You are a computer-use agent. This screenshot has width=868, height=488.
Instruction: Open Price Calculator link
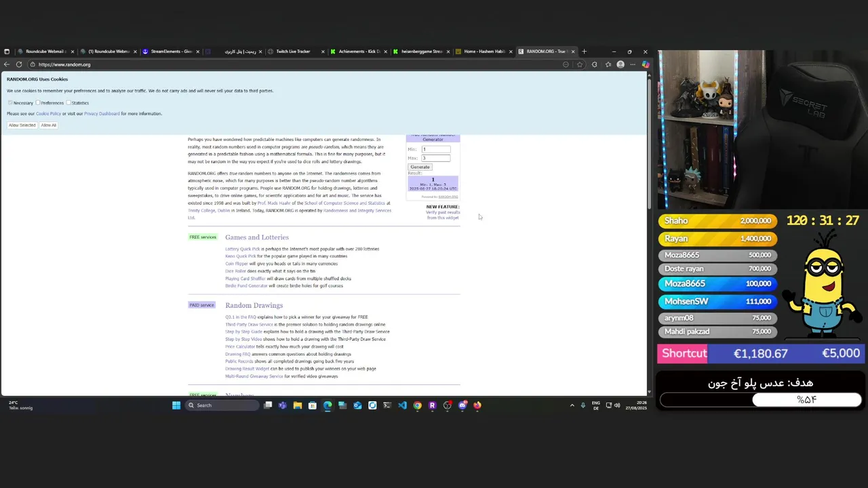(x=240, y=346)
